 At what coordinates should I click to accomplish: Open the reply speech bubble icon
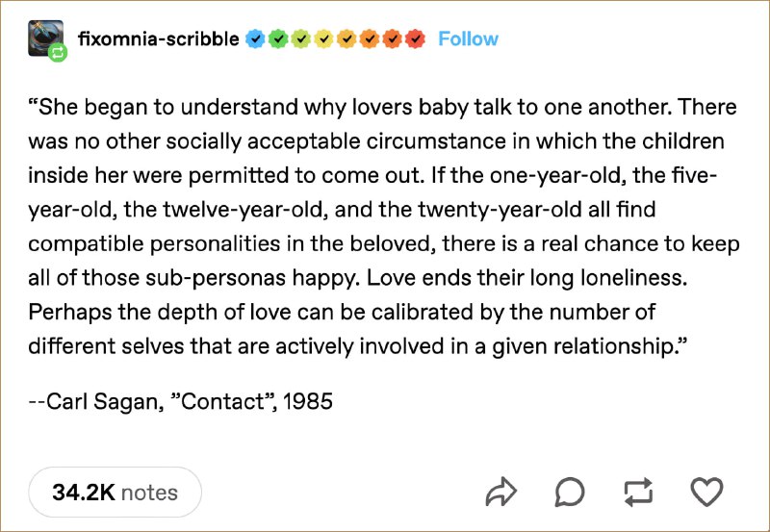[570, 492]
